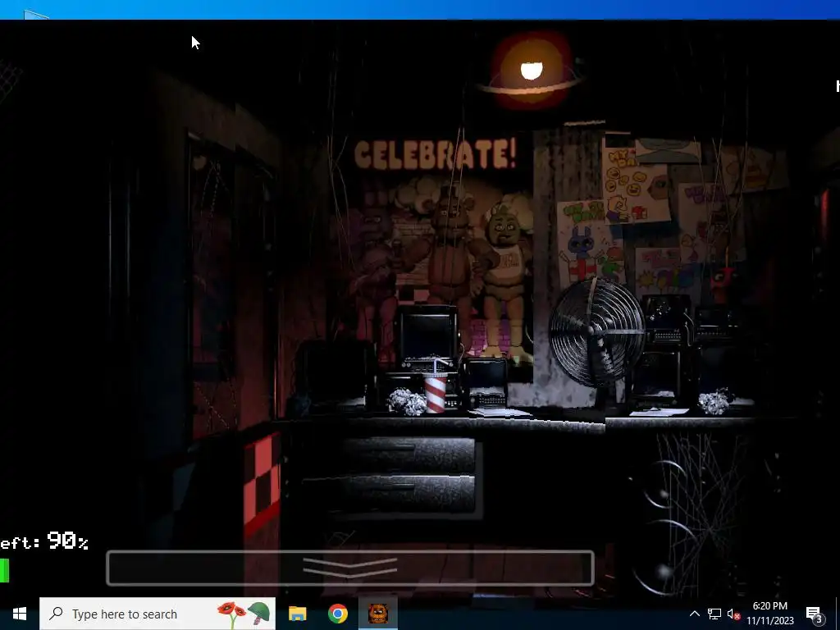Select the Freddy game taskbar icon
The image size is (840, 630).
tap(378, 614)
